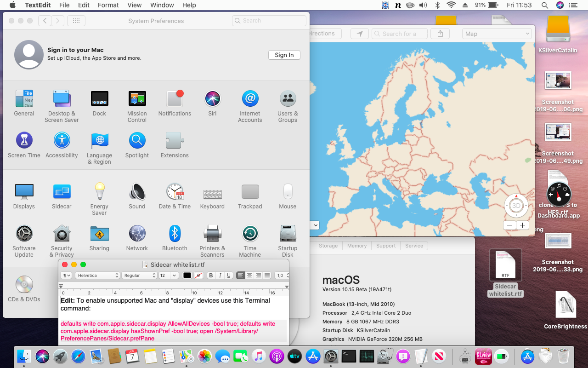This screenshot has width=588, height=368.
Task: Open Security & Privacy pane
Action: (x=62, y=241)
